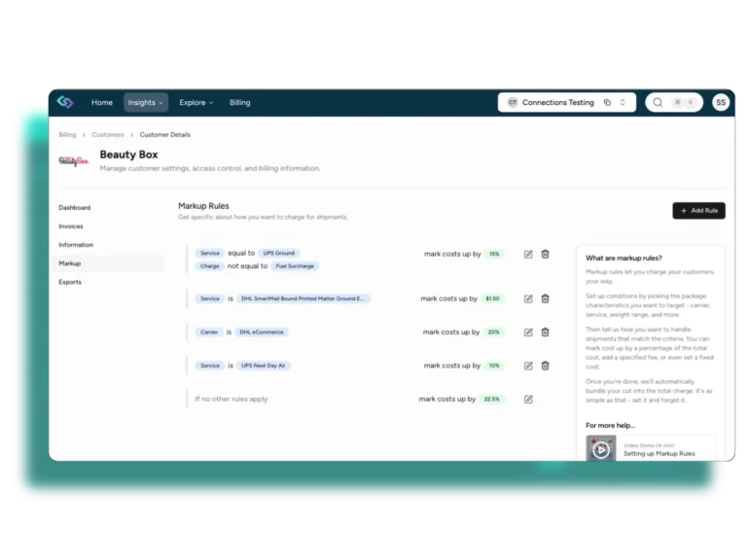Edit the UPS Next Day Air rule
747x560 pixels.
[528, 366]
